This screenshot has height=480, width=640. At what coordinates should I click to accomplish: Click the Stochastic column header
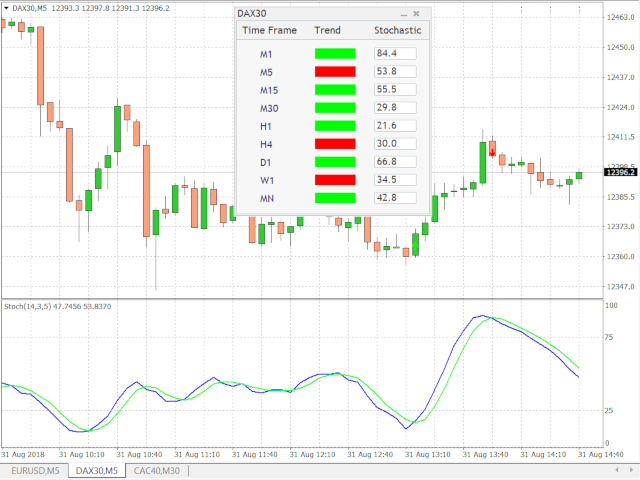point(398,30)
